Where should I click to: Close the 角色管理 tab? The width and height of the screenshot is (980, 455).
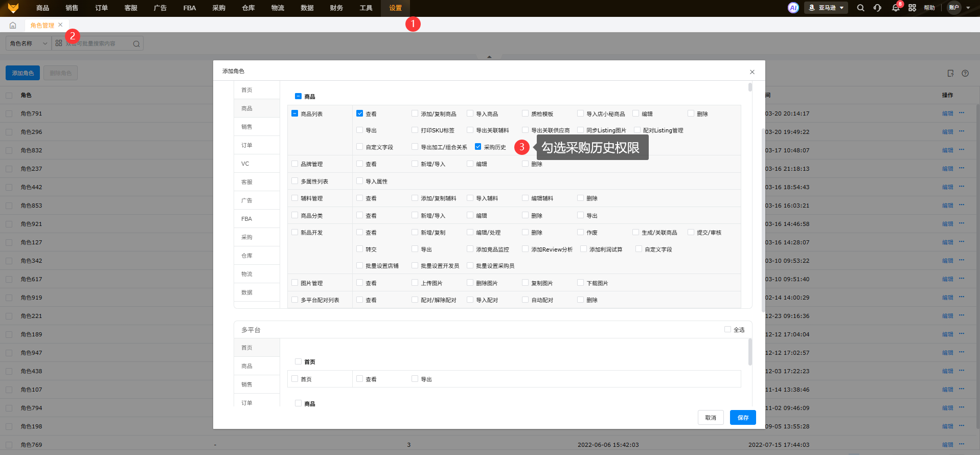pos(60,25)
